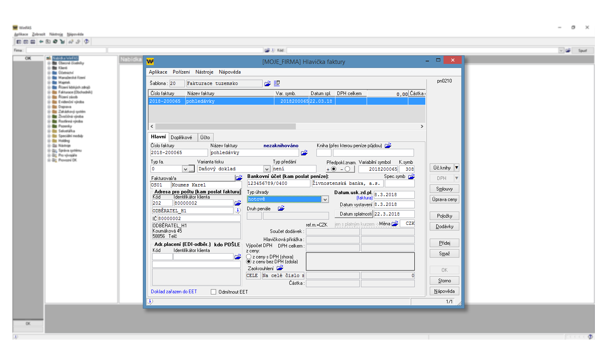Click the list icon next to Šablona
Viewport: 607px width, 364px height.
[277, 83]
